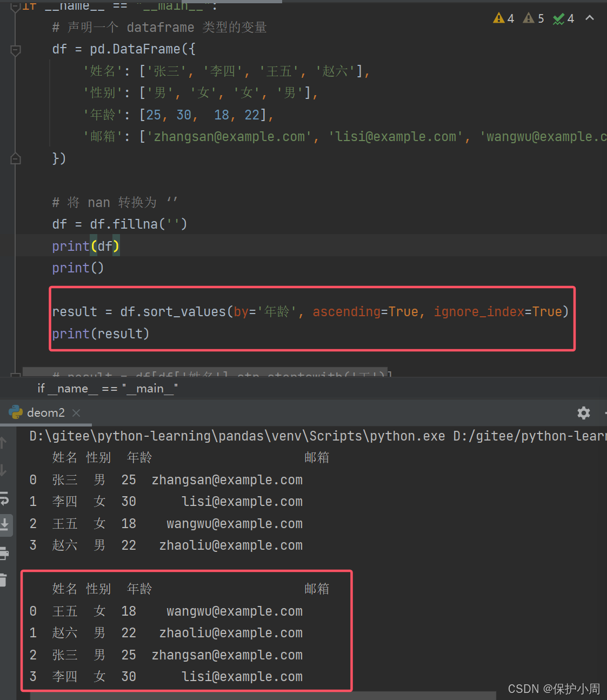Collapse the if __main__ block fold arrow

click(15, 5)
